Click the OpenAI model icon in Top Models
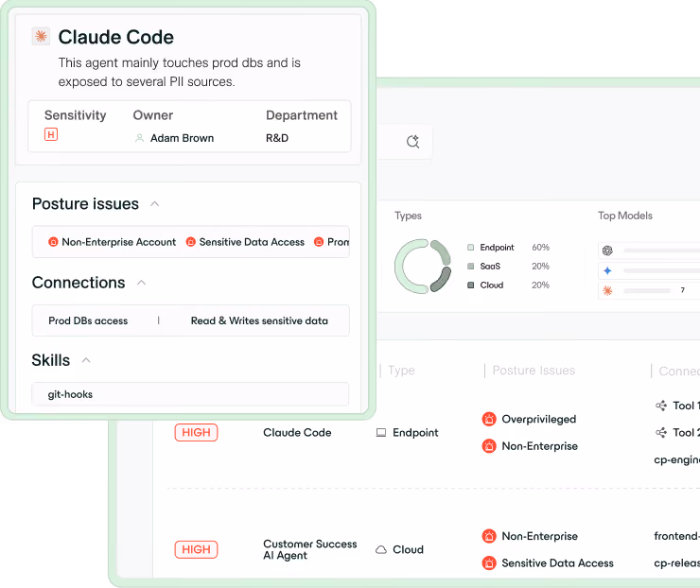Image resolution: width=700 pixels, height=588 pixels. (x=607, y=251)
